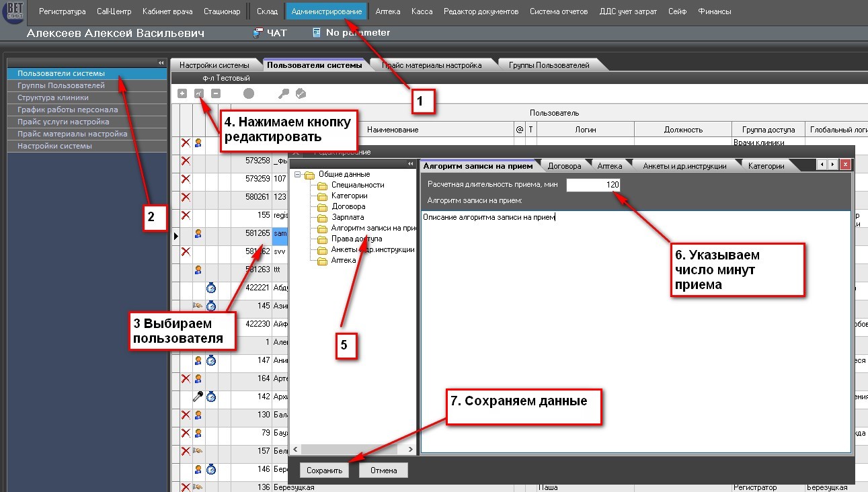Select Права доступа folder in tree

(x=356, y=239)
